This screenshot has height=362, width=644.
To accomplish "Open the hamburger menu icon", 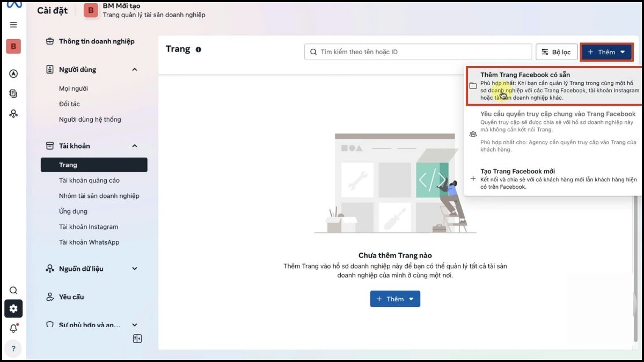I will tap(13, 25).
